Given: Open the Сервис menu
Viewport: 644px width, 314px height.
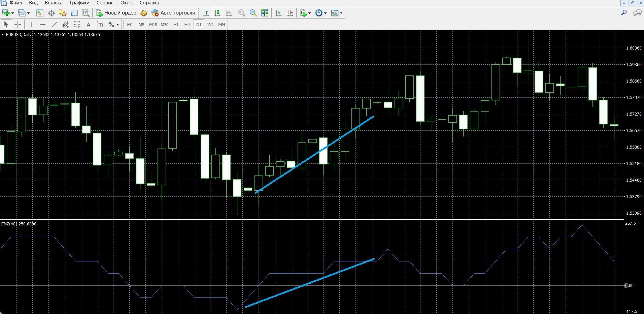Looking at the screenshot, I should coord(105,3).
